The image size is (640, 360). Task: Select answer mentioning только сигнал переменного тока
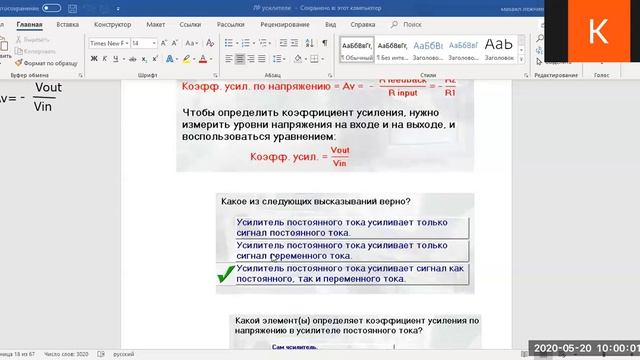tap(352, 251)
